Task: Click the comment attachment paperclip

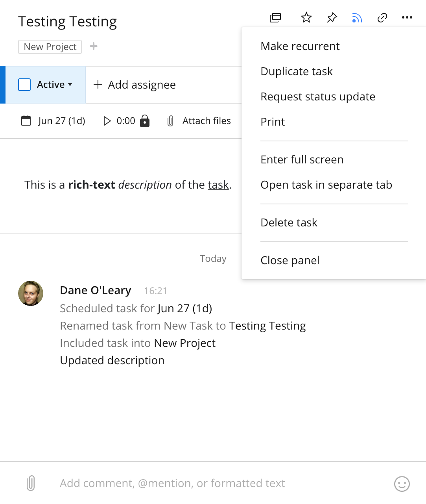Action: tap(31, 483)
